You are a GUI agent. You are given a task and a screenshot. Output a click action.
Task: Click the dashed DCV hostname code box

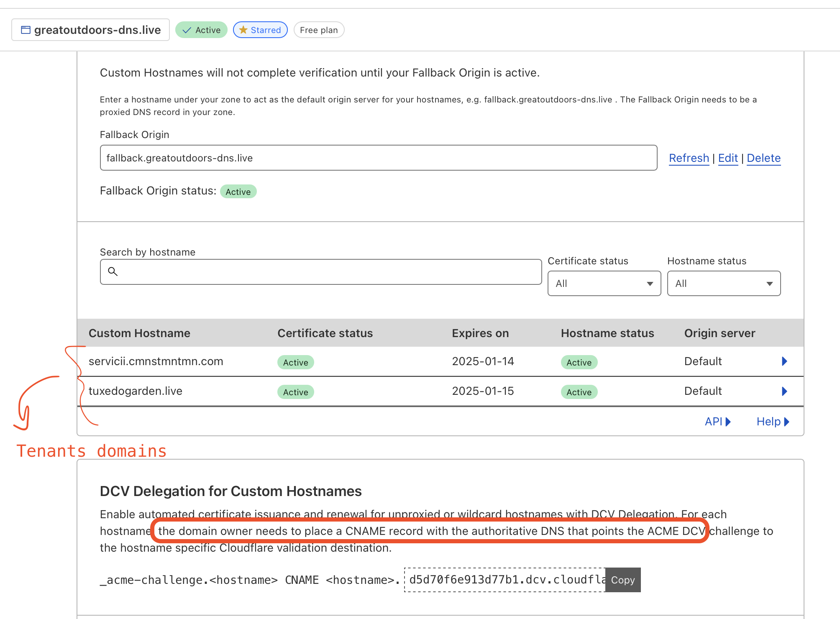click(x=505, y=580)
